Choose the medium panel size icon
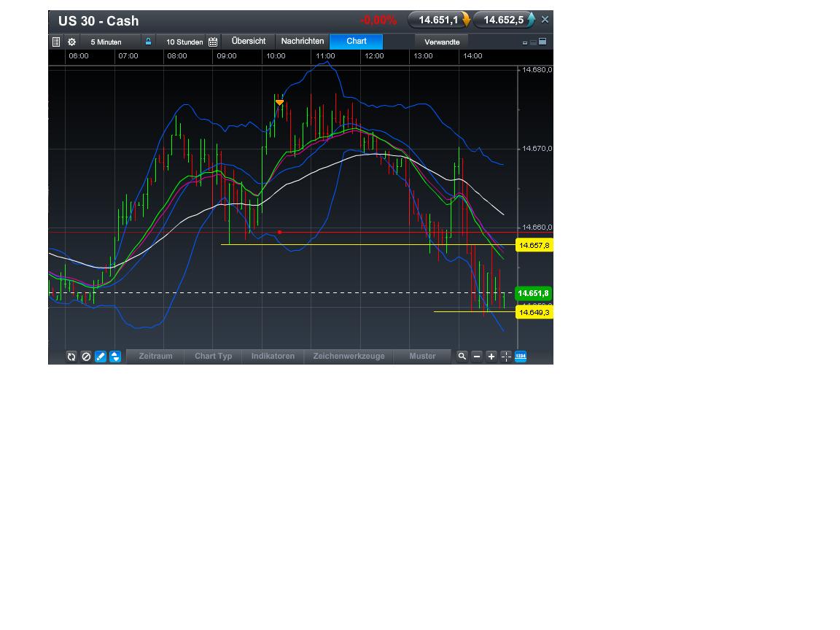 tap(533, 42)
